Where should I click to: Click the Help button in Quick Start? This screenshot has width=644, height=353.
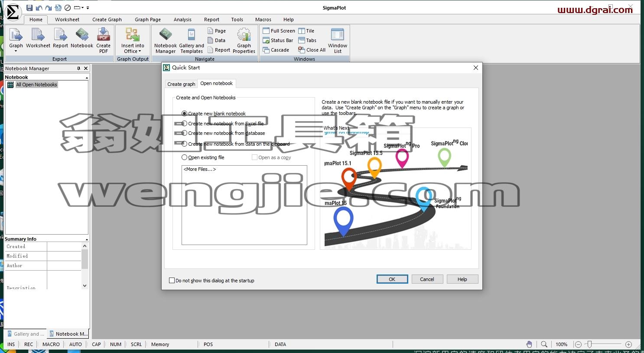462,279
